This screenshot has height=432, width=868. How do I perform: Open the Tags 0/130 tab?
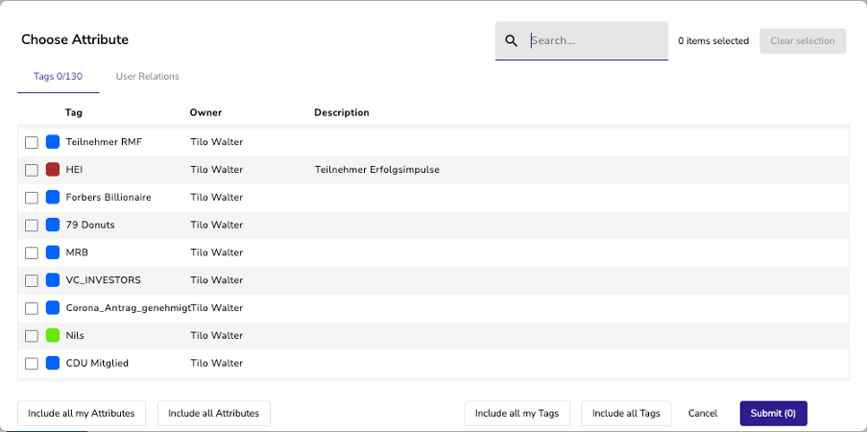click(x=59, y=77)
